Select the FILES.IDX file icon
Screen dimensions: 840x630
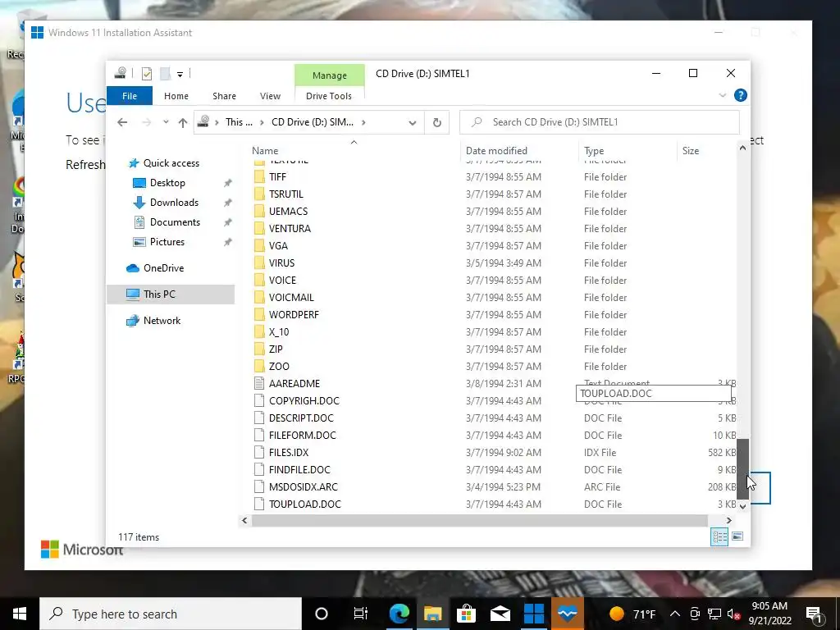[x=259, y=452]
